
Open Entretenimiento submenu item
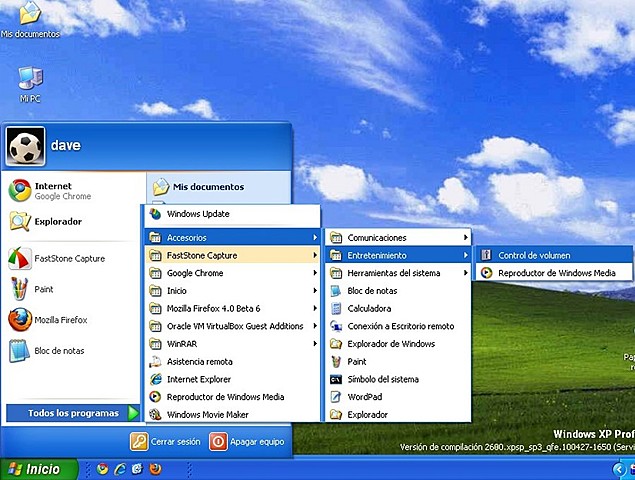click(x=398, y=255)
